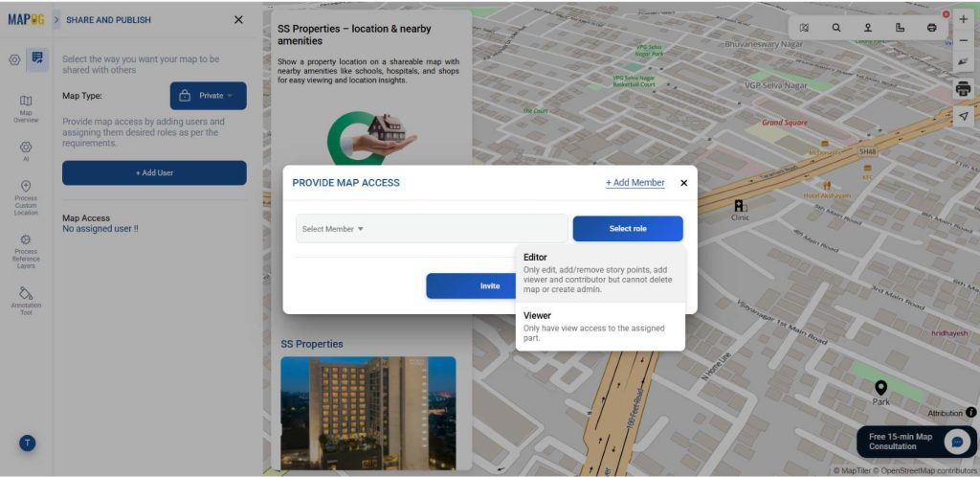Click the SS Properties building thumbnail

tap(368, 413)
